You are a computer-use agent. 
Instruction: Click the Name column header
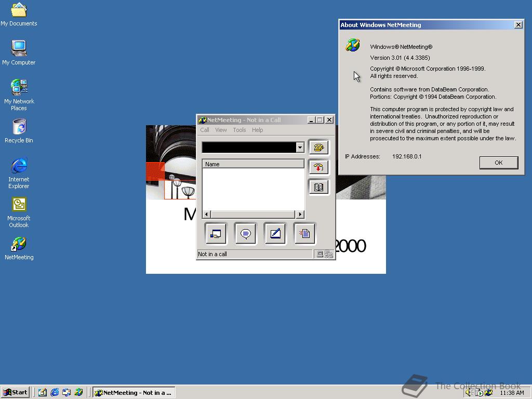point(253,164)
